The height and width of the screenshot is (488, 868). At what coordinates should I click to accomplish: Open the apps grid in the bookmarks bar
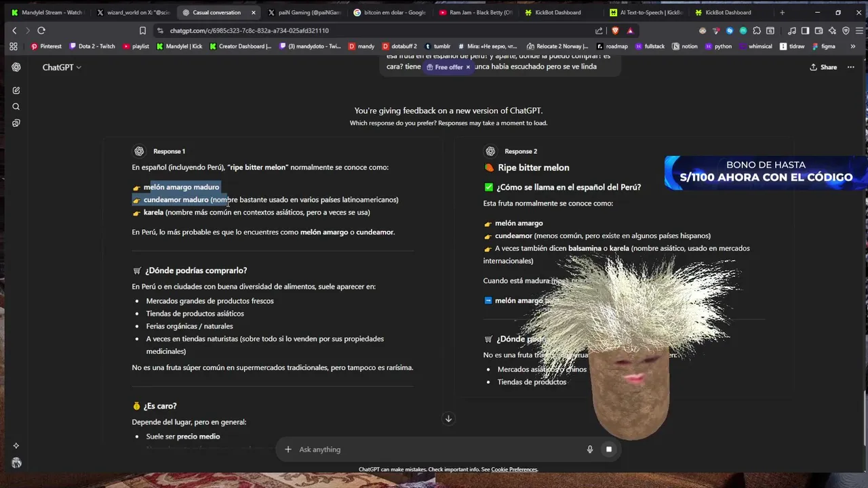click(x=13, y=46)
